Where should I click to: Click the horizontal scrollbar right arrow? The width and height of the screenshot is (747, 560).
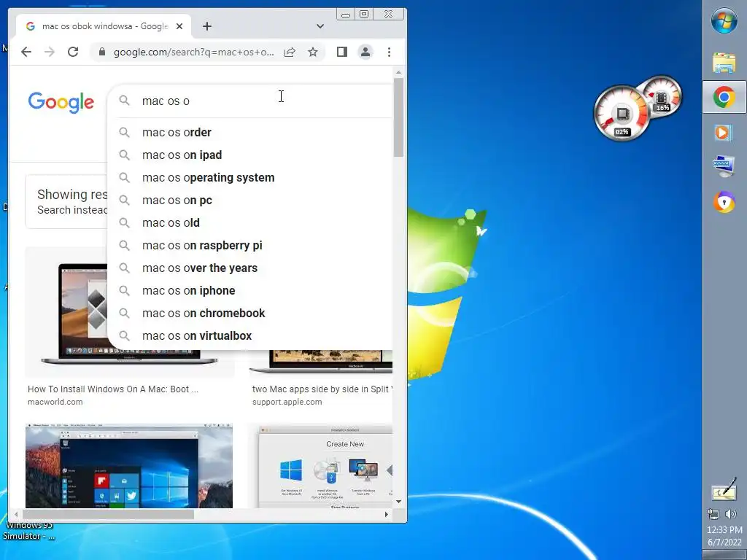(x=387, y=514)
